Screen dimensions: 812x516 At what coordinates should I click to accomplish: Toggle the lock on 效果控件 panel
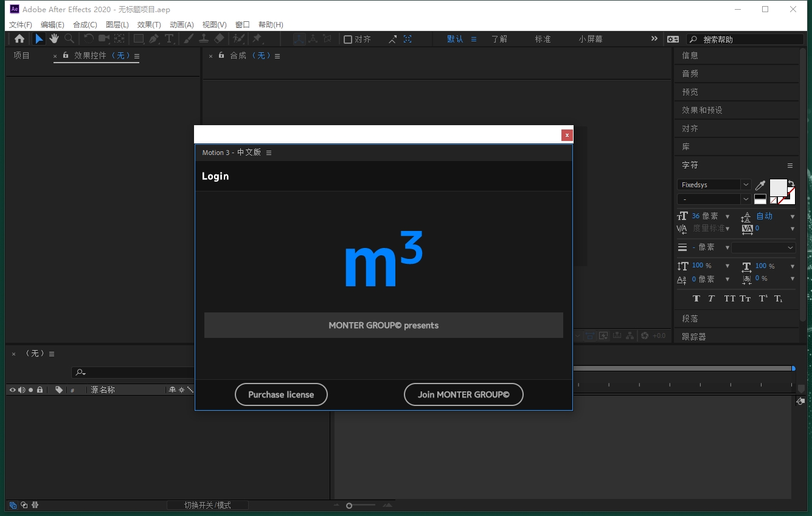[x=66, y=55]
